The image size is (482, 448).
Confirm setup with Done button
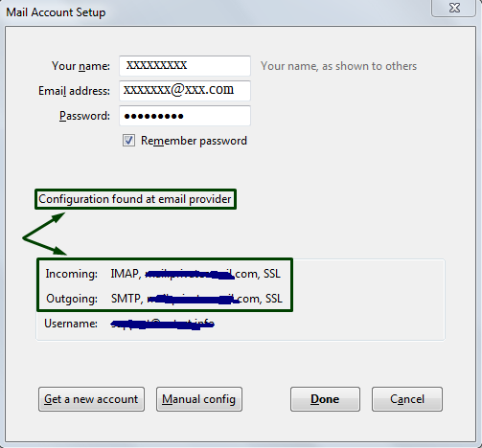click(x=325, y=399)
